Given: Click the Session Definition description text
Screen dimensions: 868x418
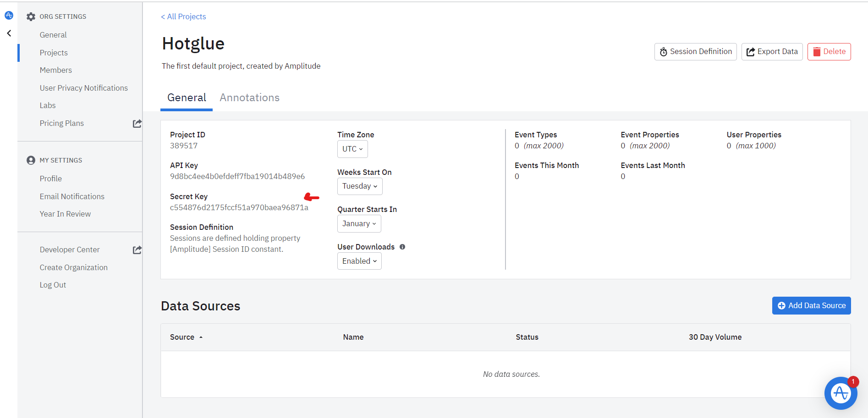Looking at the screenshot, I should [x=235, y=244].
